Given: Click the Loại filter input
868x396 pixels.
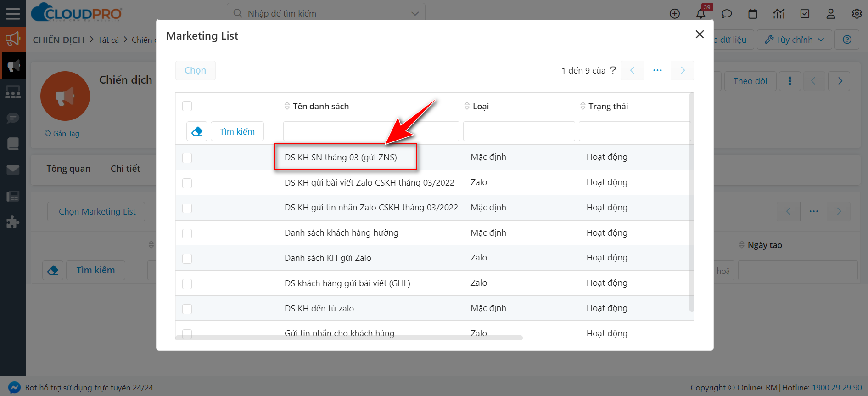Looking at the screenshot, I should [519, 131].
